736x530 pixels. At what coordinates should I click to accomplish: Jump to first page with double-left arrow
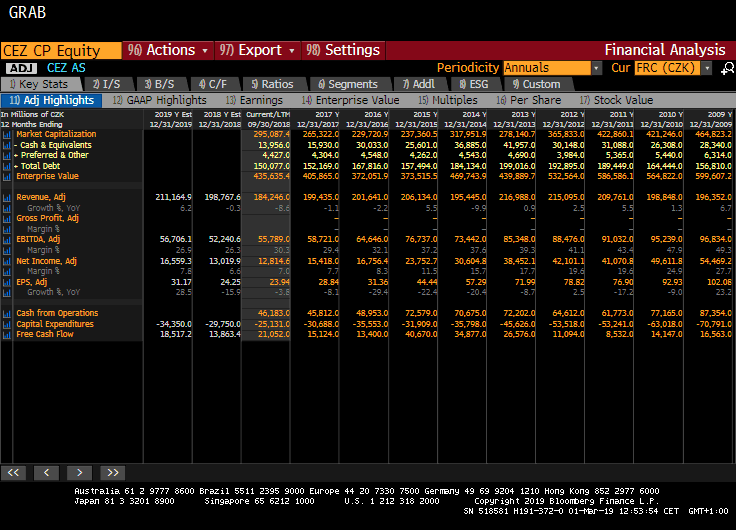point(13,473)
